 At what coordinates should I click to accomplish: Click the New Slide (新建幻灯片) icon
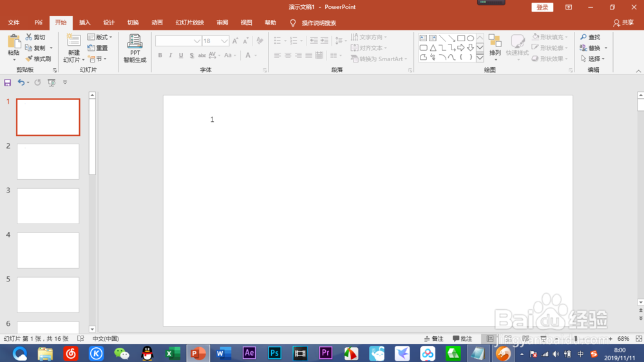click(x=74, y=41)
